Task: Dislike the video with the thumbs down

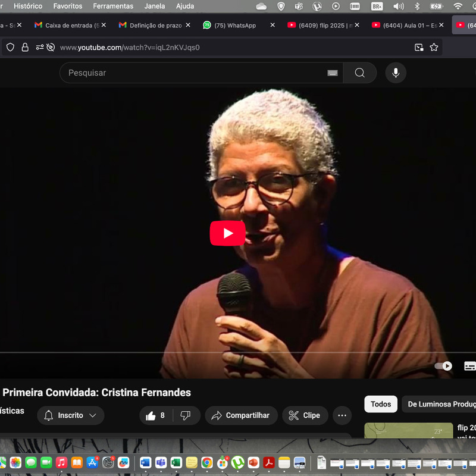Action: (x=186, y=415)
